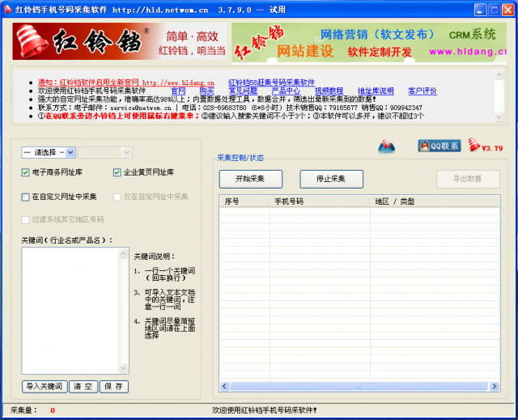Toggle 企业黄页网址库 checkbox
The height and width of the screenshot is (420, 518).
tap(117, 172)
